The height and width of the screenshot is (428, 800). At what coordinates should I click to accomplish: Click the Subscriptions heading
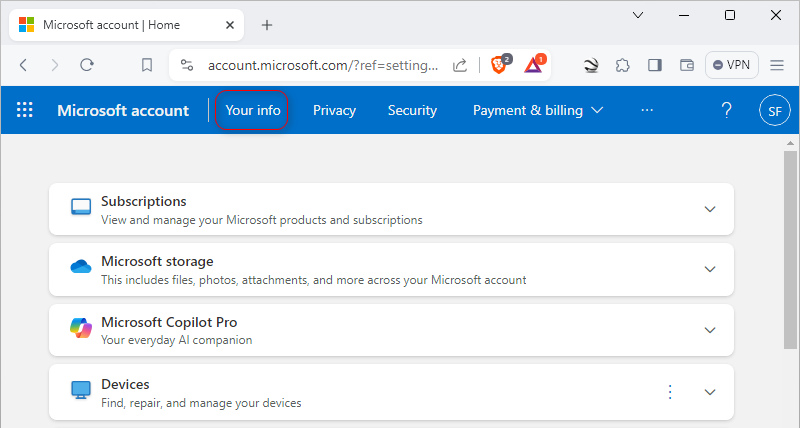click(143, 202)
